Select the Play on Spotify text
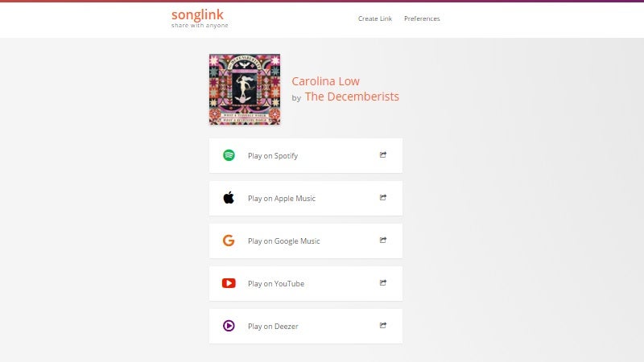 pyautogui.click(x=273, y=156)
